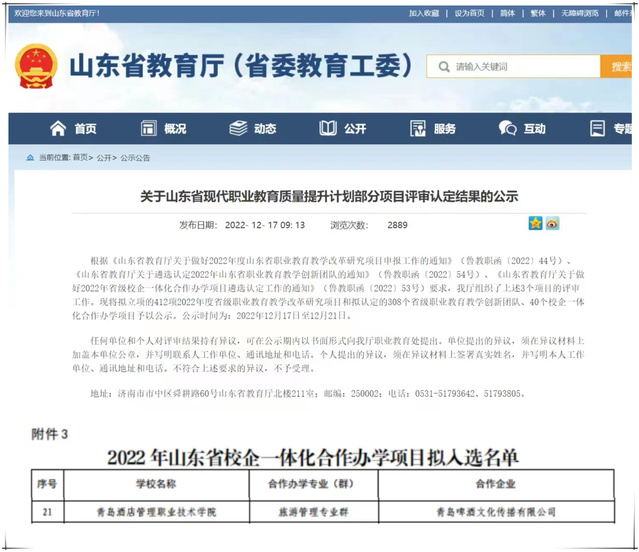Image resolution: width=639 pixels, height=552 pixels.
Task: Click the chat bubble 互动 icon
Action: tap(508, 129)
